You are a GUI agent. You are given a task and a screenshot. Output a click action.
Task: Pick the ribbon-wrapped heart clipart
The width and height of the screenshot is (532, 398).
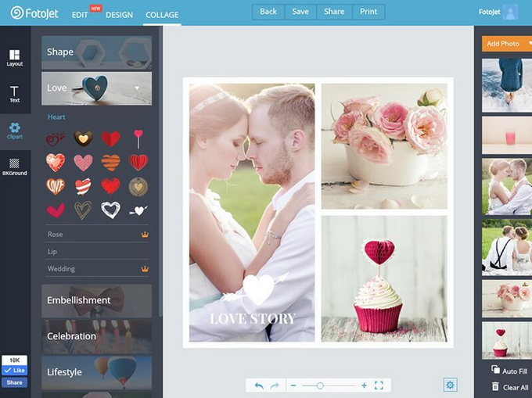coord(83,186)
